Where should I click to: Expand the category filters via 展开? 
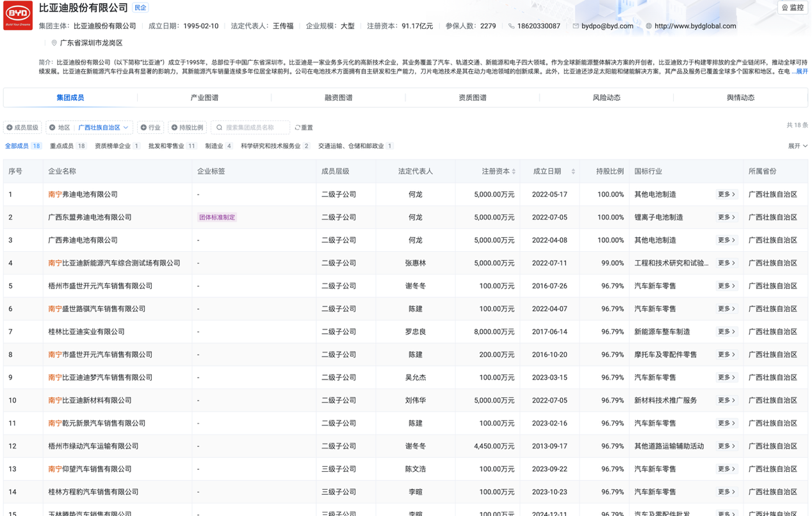(x=797, y=146)
